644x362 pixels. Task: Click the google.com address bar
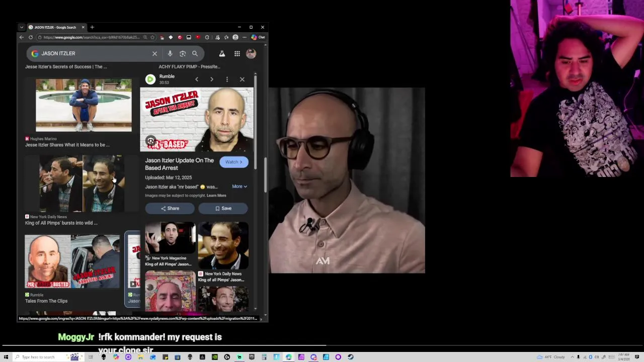click(91, 37)
